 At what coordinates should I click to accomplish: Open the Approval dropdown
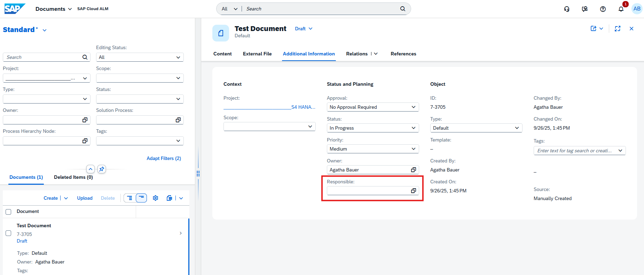click(413, 107)
